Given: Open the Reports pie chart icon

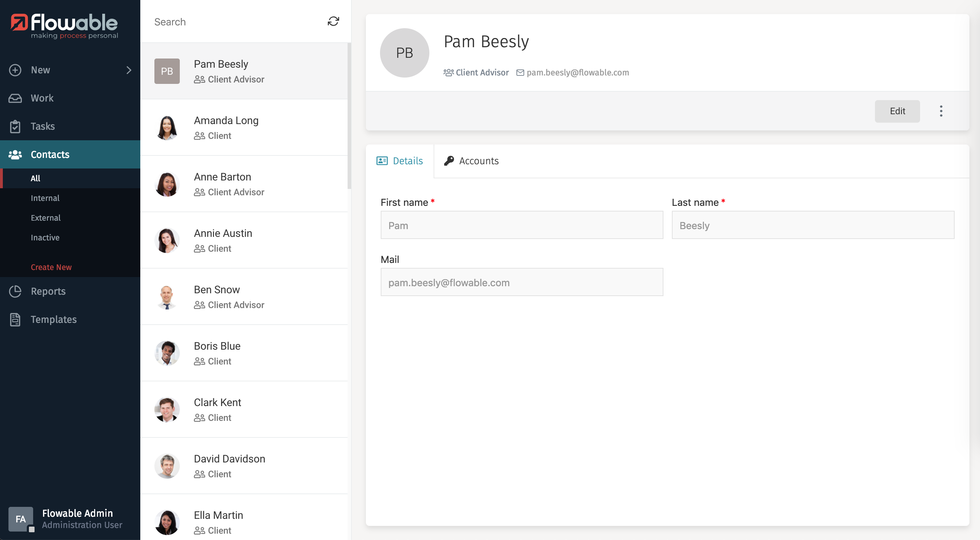Looking at the screenshot, I should 15,291.
